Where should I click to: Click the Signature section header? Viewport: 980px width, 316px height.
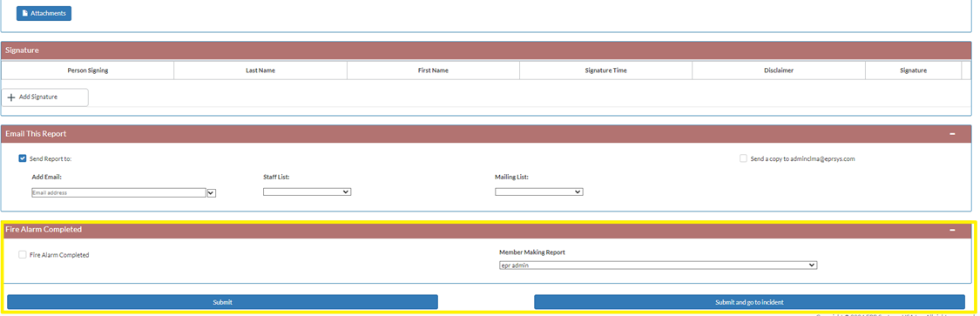coord(486,50)
